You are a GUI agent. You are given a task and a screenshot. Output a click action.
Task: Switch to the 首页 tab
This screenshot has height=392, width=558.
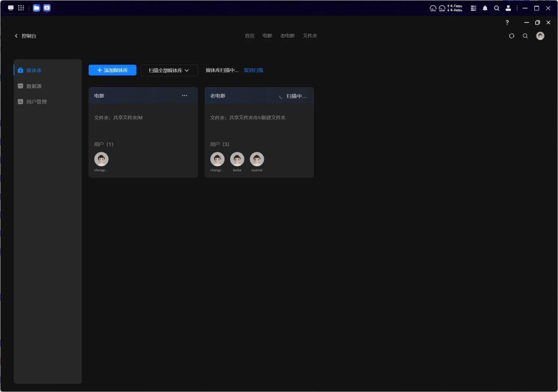[249, 36]
